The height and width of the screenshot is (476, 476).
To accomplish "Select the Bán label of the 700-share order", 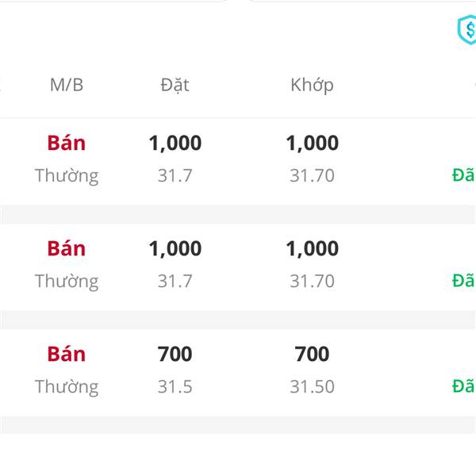I will [66, 355].
